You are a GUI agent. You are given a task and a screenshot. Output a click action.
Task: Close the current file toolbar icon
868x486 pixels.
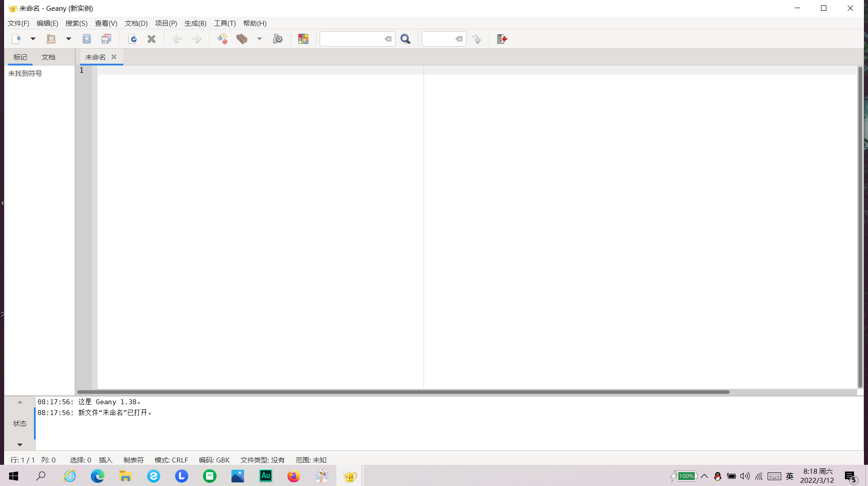click(151, 39)
